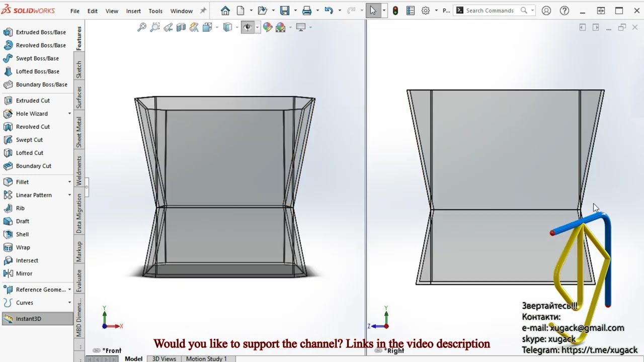
Task: Expand the Curves dropdown arrow
Action: (x=69, y=303)
